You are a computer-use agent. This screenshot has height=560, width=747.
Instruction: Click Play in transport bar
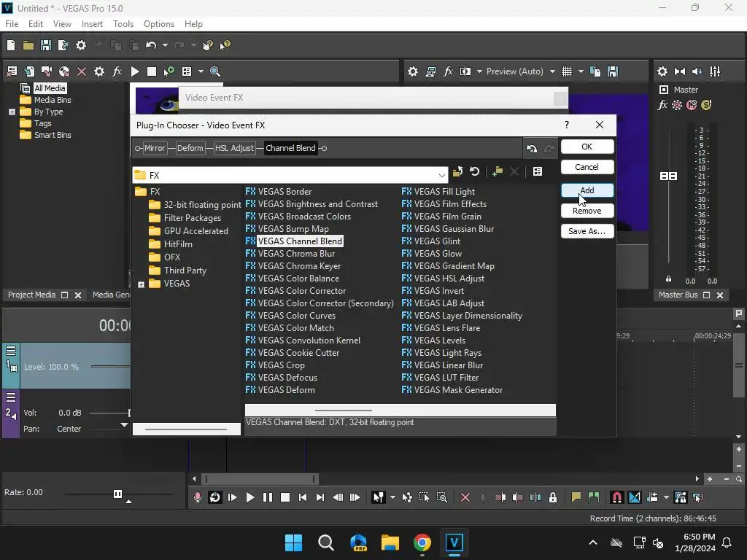[249, 497]
